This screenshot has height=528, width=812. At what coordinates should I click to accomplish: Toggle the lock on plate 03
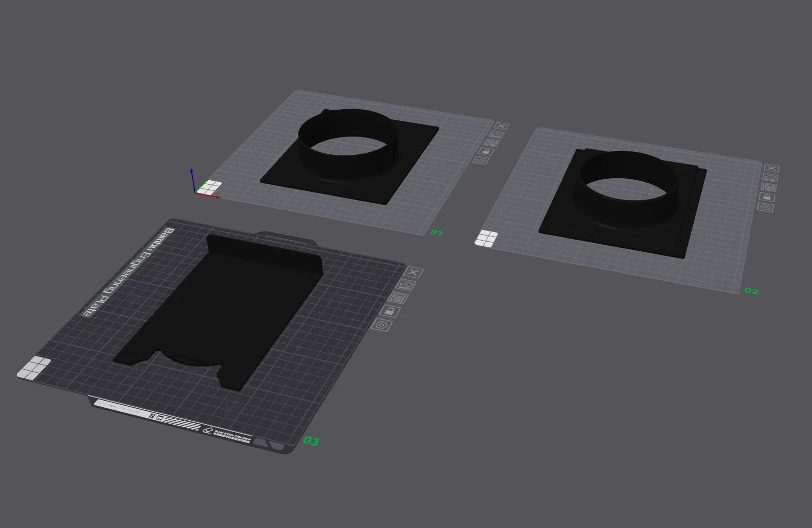click(x=390, y=311)
